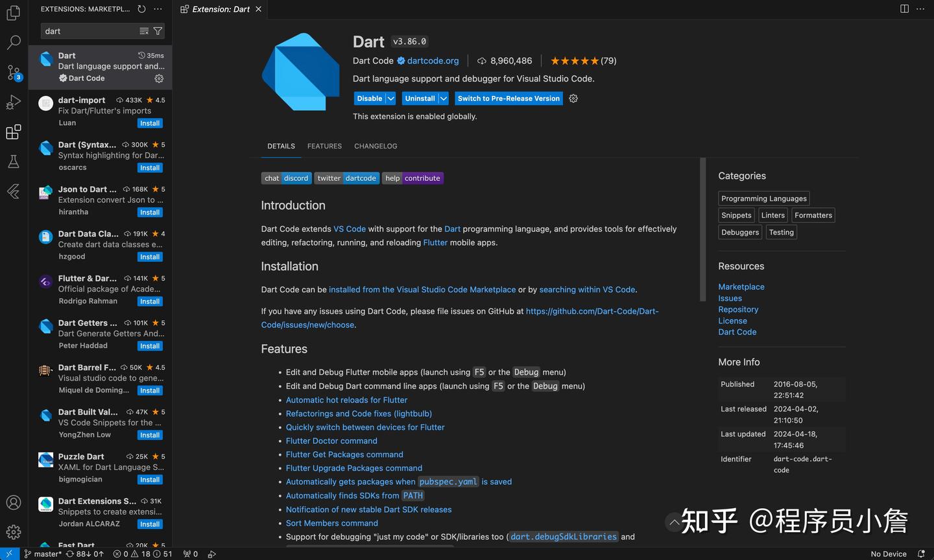934x560 pixels.
Task: Open extensions view more actions menu
Action: coord(158,9)
